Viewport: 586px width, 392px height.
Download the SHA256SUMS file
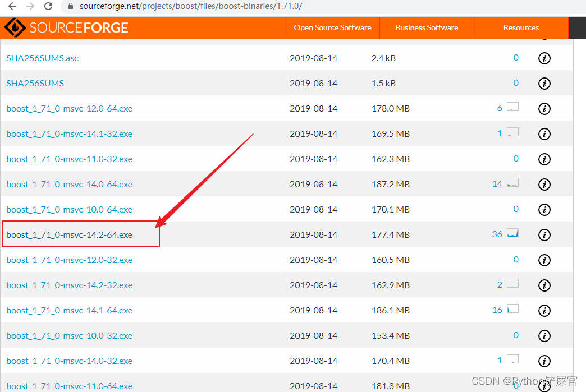pyautogui.click(x=35, y=83)
